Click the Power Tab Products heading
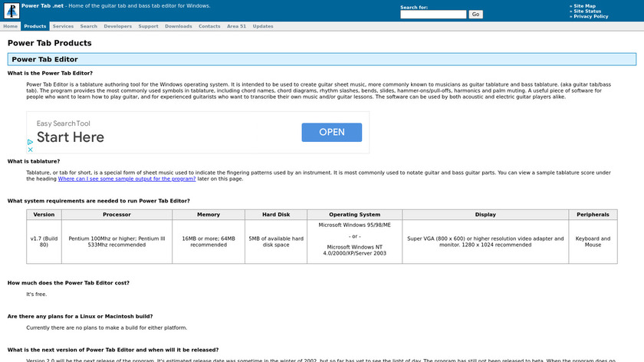Screen dimensions: 644x362 tap(49, 43)
